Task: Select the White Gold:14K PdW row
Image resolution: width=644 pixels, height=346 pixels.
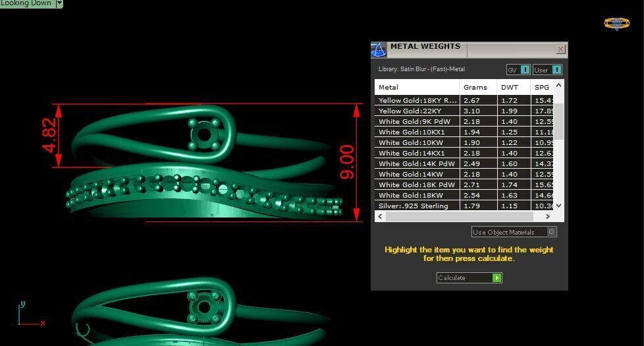Action: tap(464, 163)
